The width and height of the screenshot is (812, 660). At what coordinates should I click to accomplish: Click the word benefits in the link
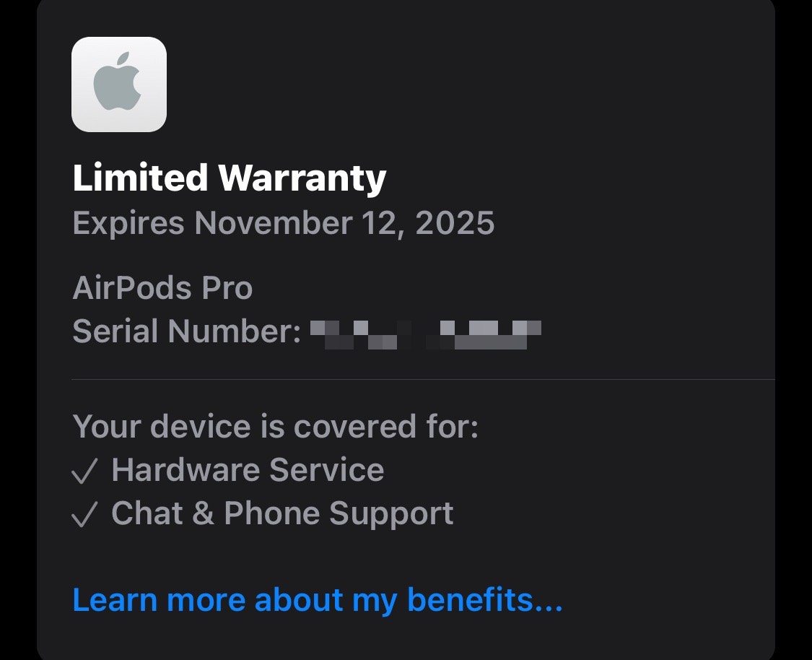[485, 599]
